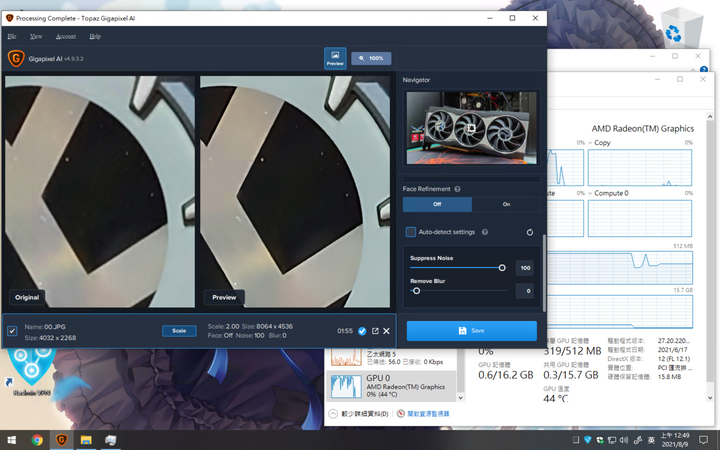Click Topaz Gigapixel AI taskbar icon
The image size is (720, 450).
coord(61,440)
